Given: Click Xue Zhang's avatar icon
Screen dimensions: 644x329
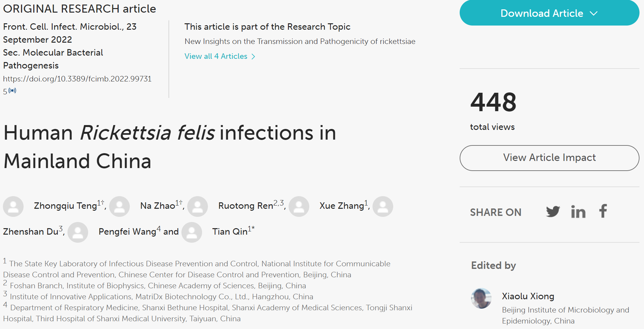Looking at the screenshot, I should pyautogui.click(x=299, y=206).
